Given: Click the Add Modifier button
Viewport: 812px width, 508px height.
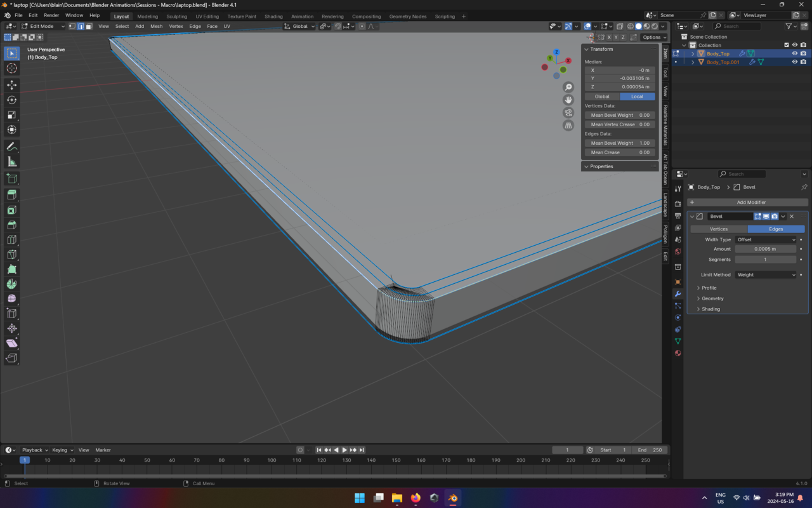Looking at the screenshot, I should coord(747,202).
